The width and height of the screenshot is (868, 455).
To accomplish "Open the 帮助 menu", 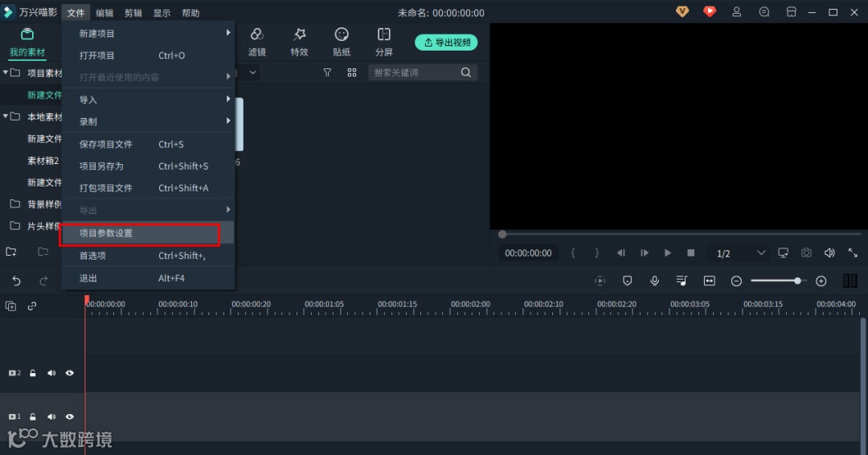I will 191,13.
